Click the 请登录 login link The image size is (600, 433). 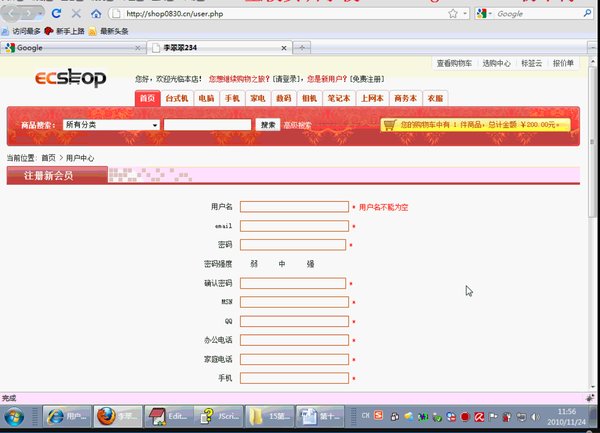click(x=287, y=79)
